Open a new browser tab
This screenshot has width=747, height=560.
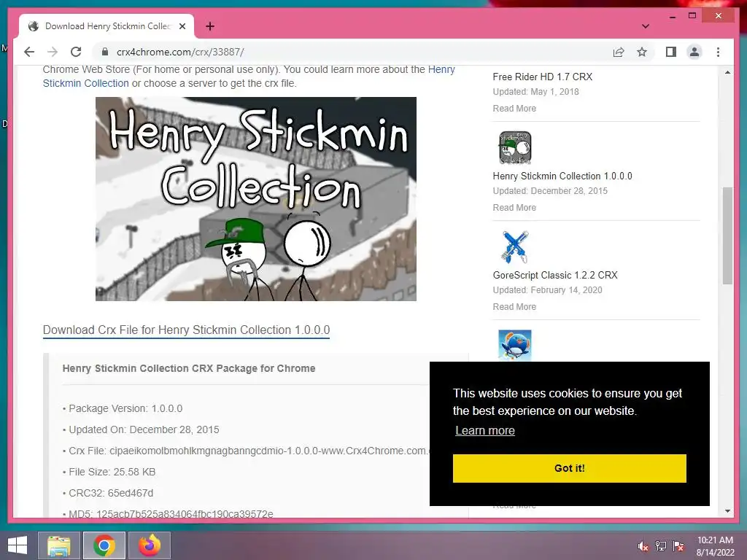pyautogui.click(x=210, y=26)
